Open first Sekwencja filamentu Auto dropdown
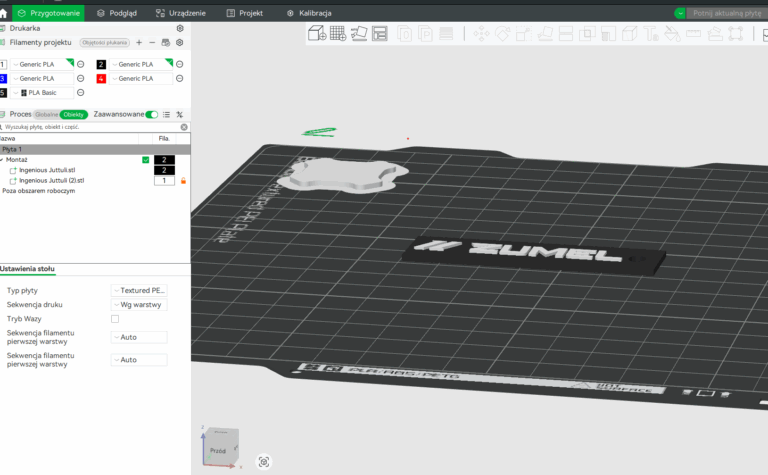Screen dimensions: 768x475 coord(139,337)
